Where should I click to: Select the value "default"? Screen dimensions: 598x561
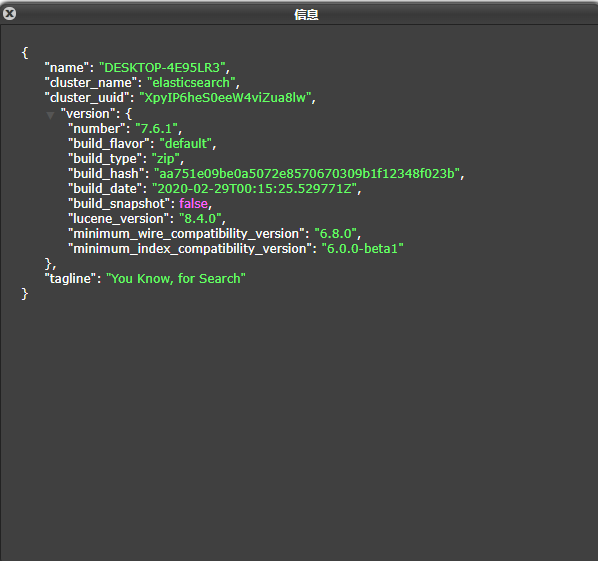coord(186,144)
